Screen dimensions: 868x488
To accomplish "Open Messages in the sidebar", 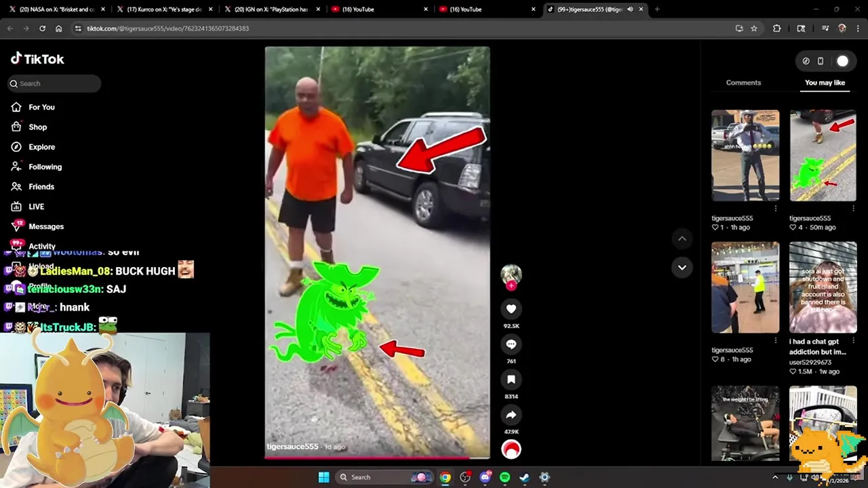I will click(x=45, y=226).
